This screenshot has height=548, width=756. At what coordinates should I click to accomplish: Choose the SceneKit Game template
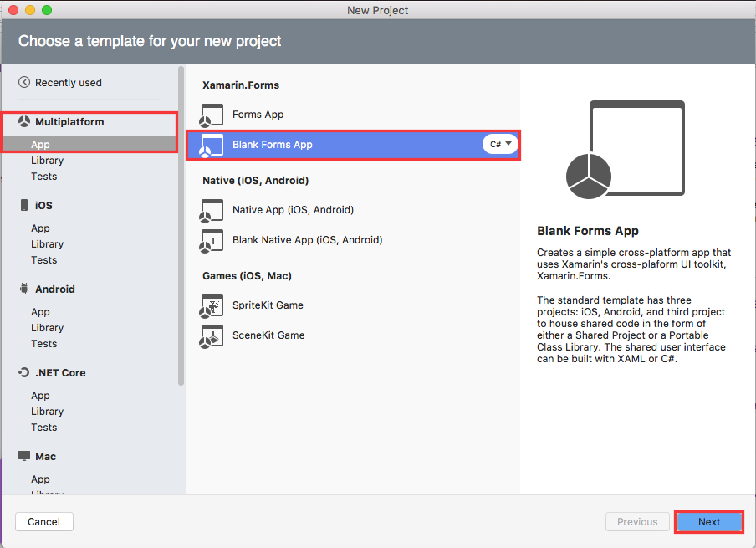[211, 335]
